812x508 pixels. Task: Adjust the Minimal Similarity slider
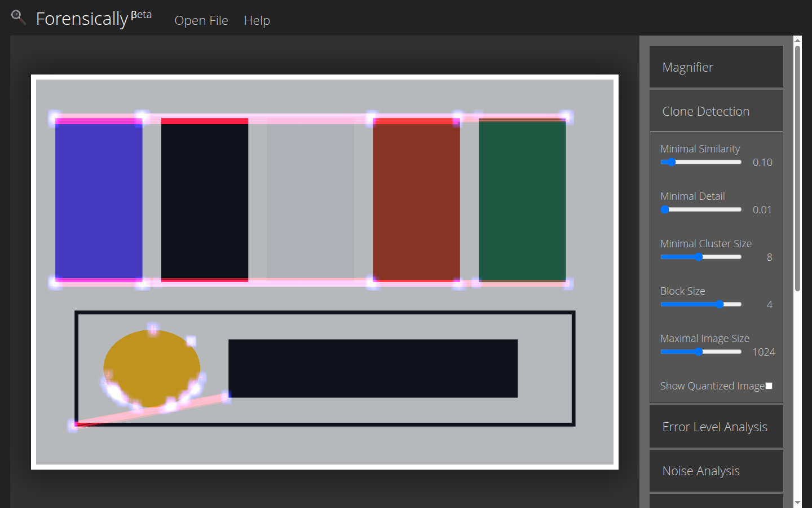(701, 162)
